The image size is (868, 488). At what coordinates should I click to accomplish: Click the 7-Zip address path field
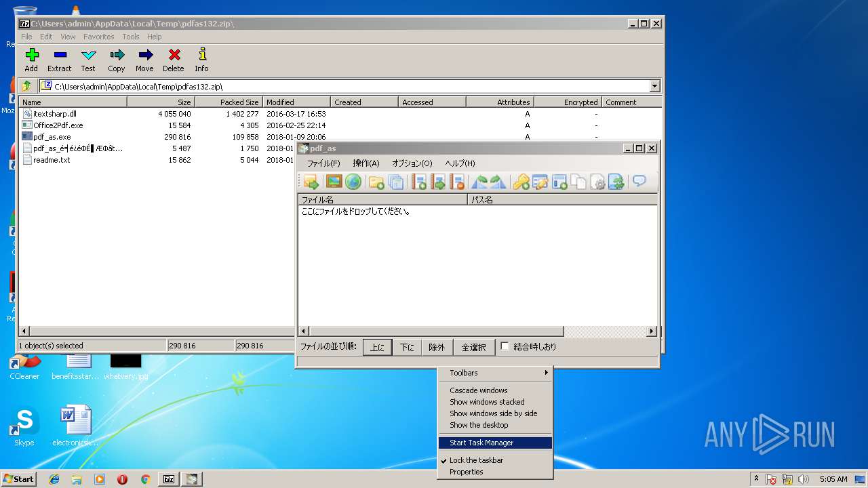pos(344,86)
